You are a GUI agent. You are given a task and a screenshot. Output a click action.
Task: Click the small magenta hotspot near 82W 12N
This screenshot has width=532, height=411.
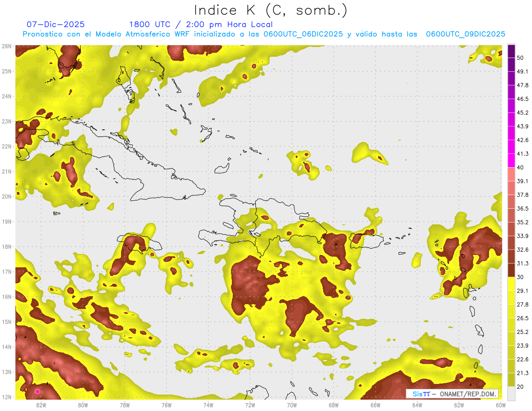[38, 391]
